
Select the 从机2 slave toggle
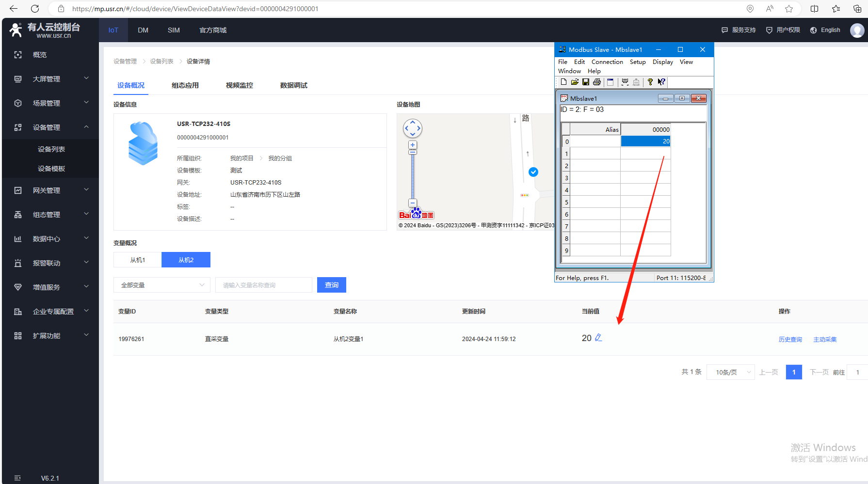(x=186, y=260)
